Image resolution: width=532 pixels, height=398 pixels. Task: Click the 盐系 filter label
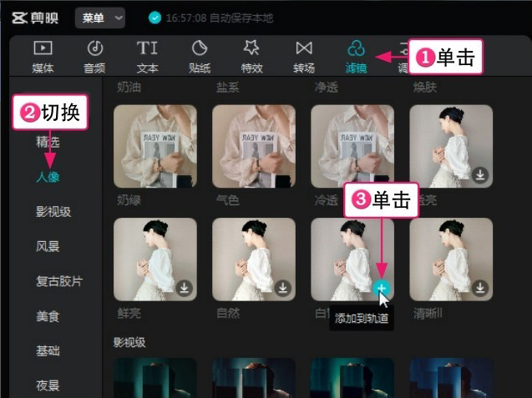[228, 88]
